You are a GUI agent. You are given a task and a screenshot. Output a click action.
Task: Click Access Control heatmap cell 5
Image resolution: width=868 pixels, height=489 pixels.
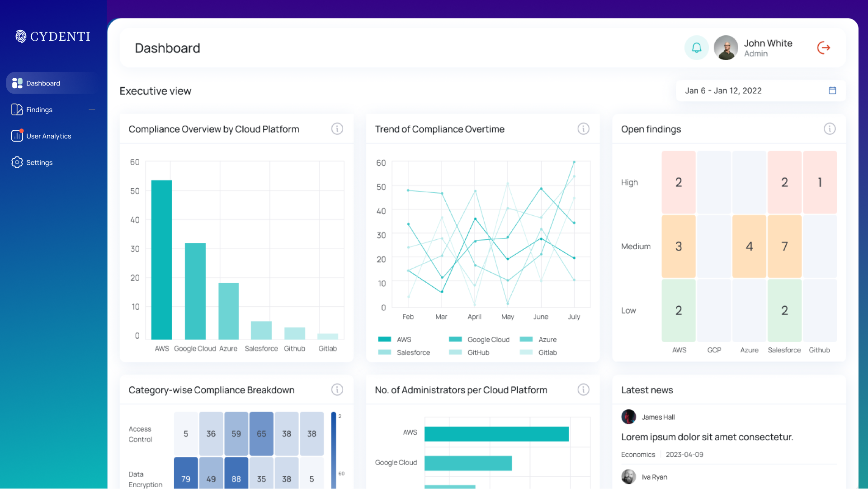pos(186,433)
